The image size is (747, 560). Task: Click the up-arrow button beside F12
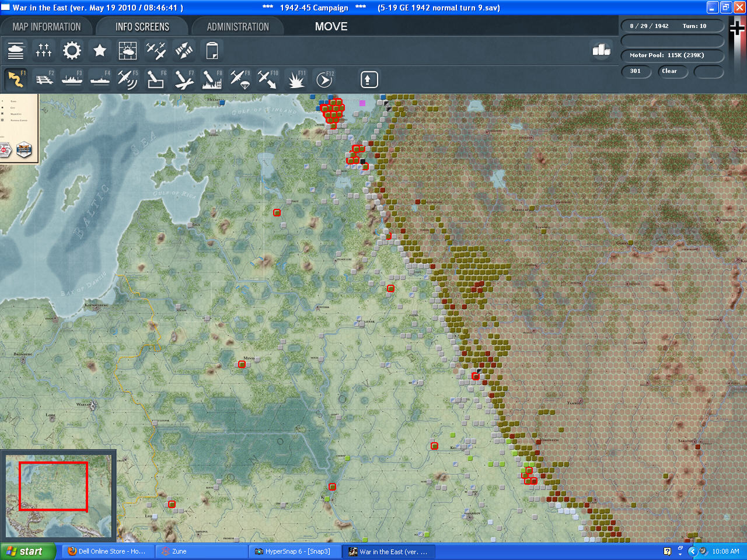tap(369, 79)
